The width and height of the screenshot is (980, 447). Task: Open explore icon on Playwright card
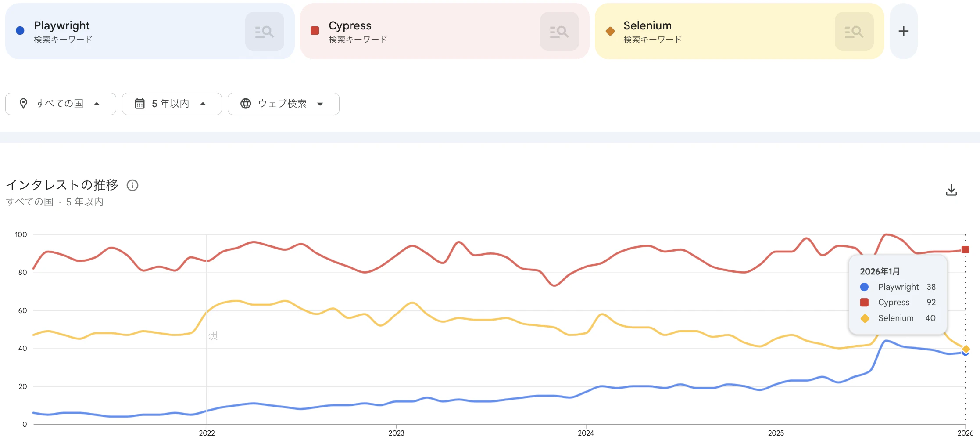pos(265,32)
